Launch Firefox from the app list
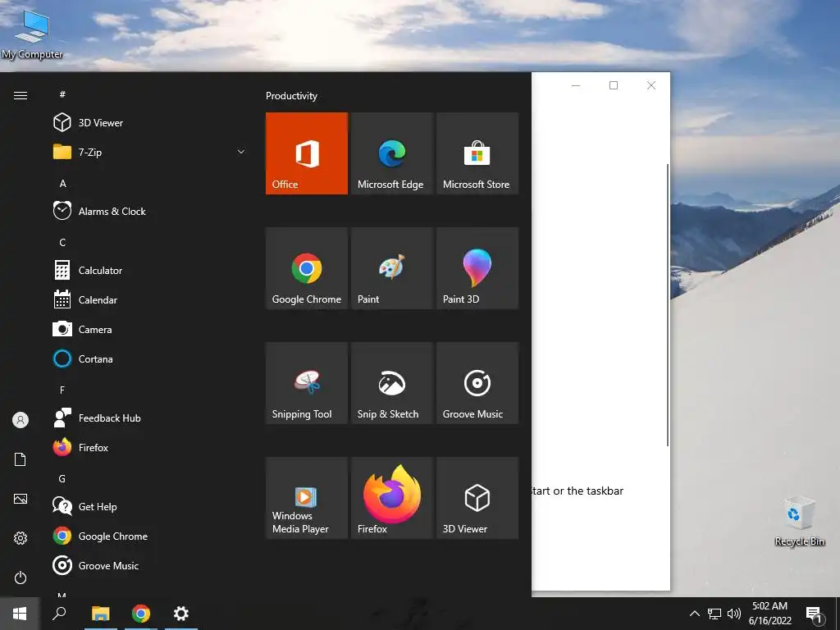The width and height of the screenshot is (840, 630). tap(149, 447)
